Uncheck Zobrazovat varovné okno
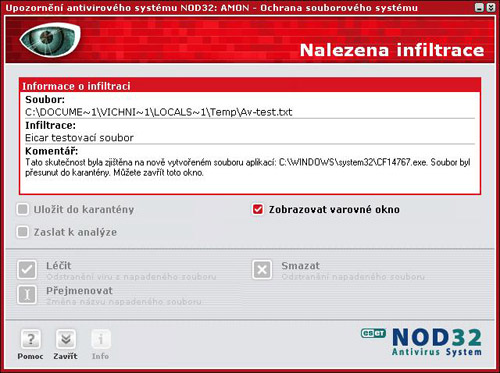Image resolution: width=500 pixels, height=373 pixels. pos(258,209)
